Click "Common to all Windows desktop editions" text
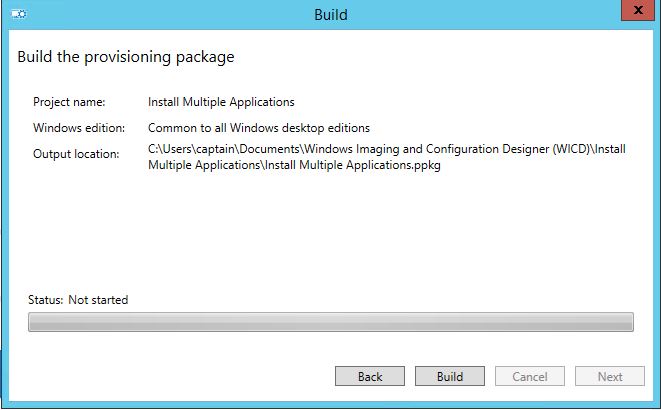 point(259,128)
